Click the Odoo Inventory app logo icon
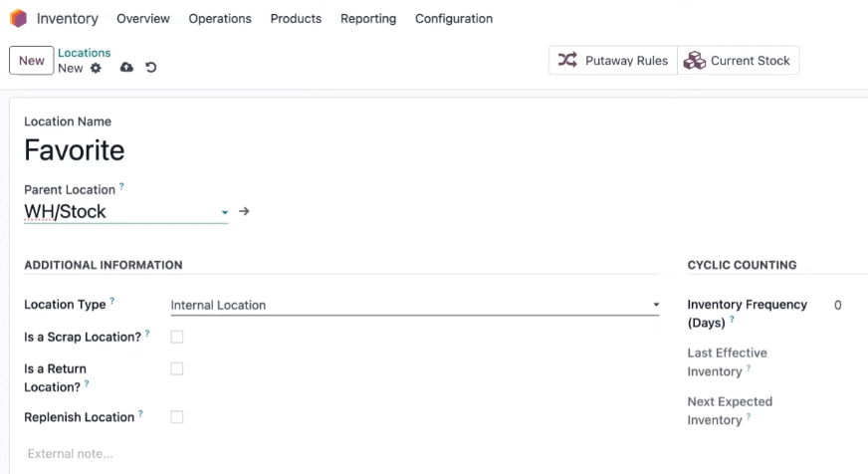This screenshot has height=474, width=868. coord(18,18)
